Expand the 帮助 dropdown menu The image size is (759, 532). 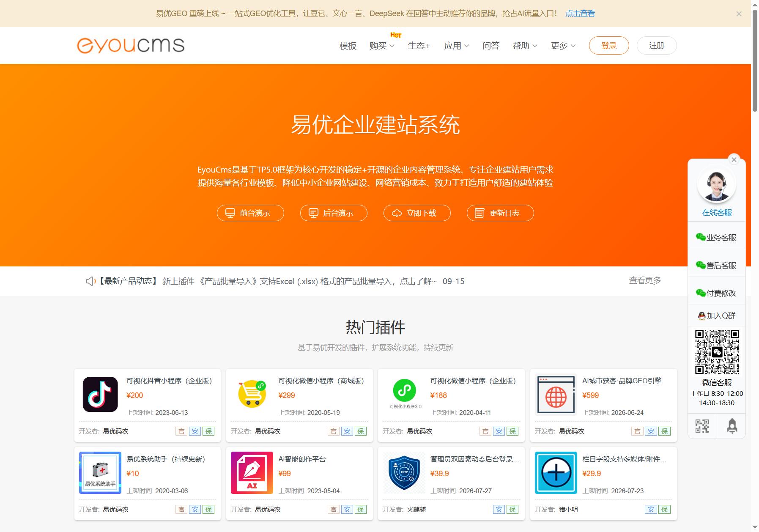click(525, 46)
